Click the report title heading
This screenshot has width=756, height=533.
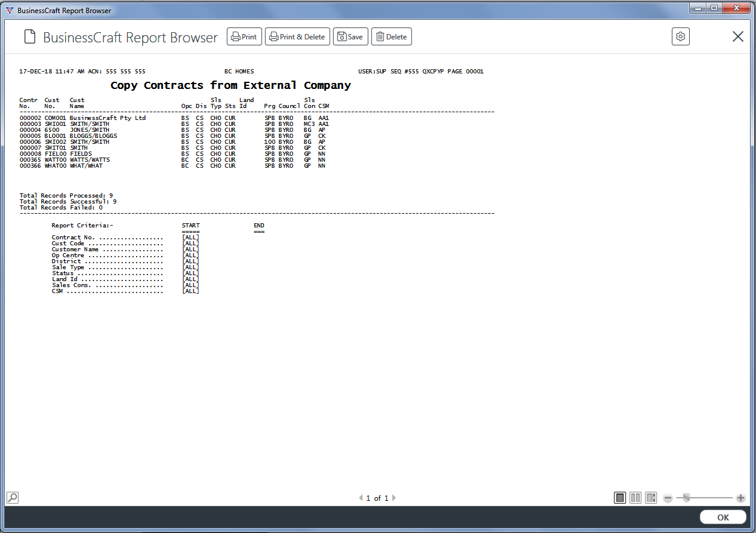(x=231, y=85)
